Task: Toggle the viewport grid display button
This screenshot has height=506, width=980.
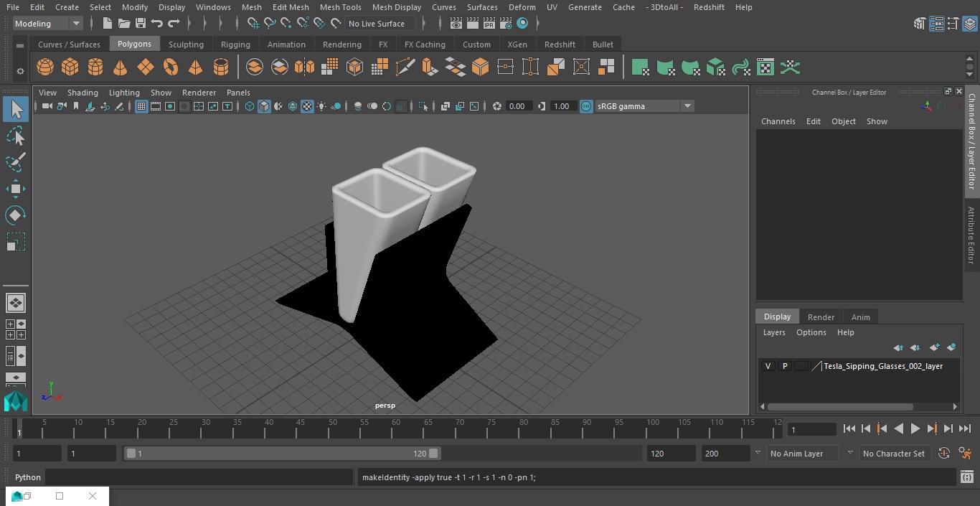Action: pyautogui.click(x=141, y=106)
